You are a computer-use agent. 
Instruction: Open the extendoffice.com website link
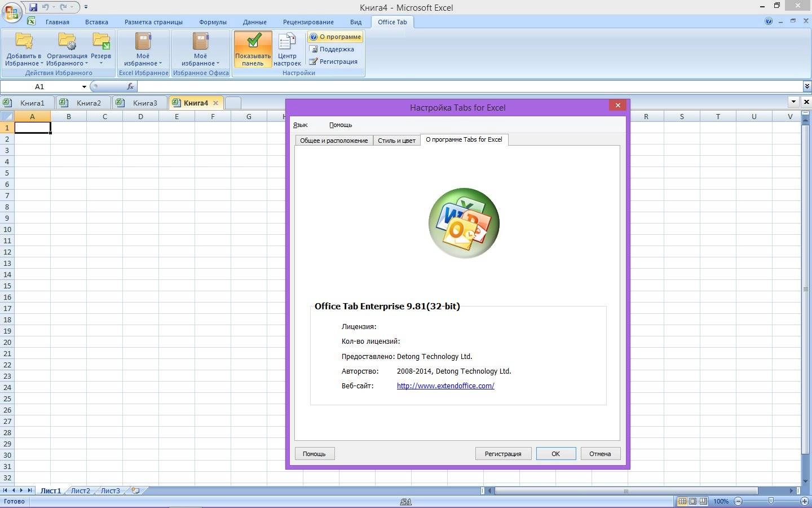tap(445, 386)
